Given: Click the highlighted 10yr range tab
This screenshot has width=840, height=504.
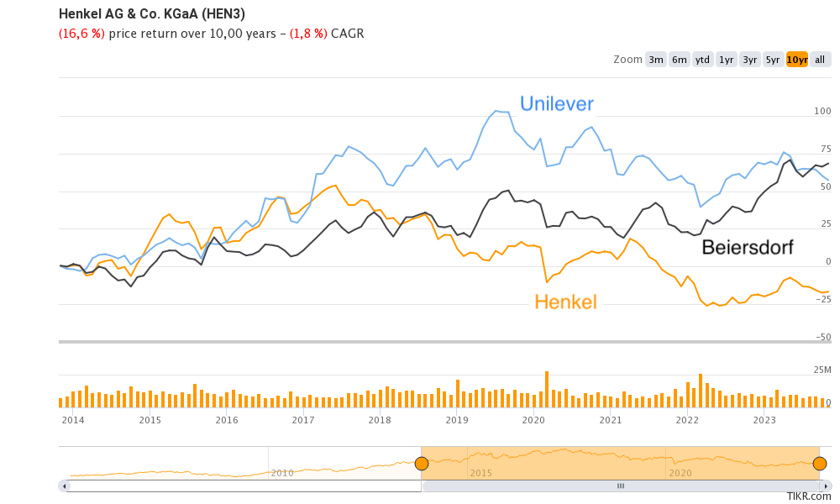Looking at the screenshot, I should point(796,60).
